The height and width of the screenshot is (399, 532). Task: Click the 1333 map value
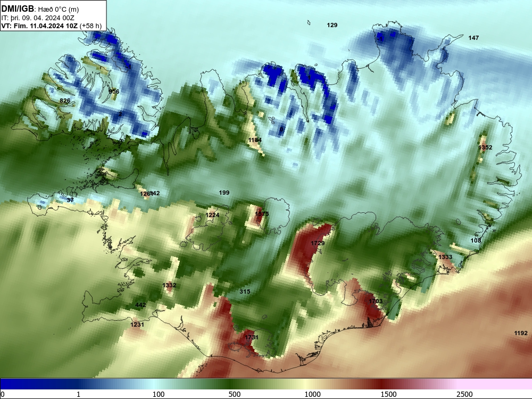(x=445, y=257)
